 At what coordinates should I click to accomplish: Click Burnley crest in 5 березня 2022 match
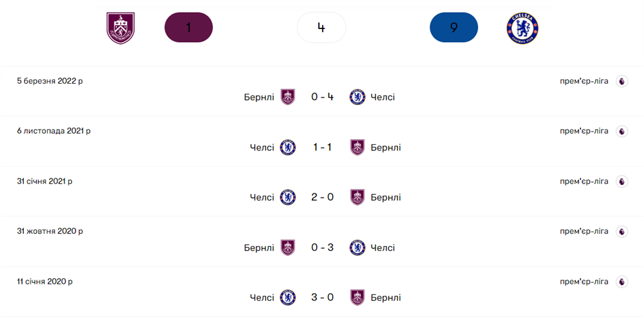click(287, 97)
